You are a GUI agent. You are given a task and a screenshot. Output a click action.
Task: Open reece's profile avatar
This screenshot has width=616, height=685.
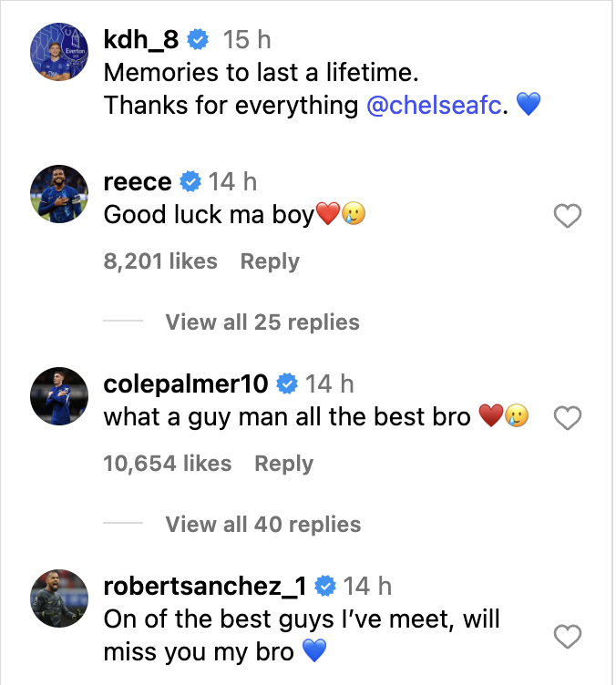coord(58,195)
